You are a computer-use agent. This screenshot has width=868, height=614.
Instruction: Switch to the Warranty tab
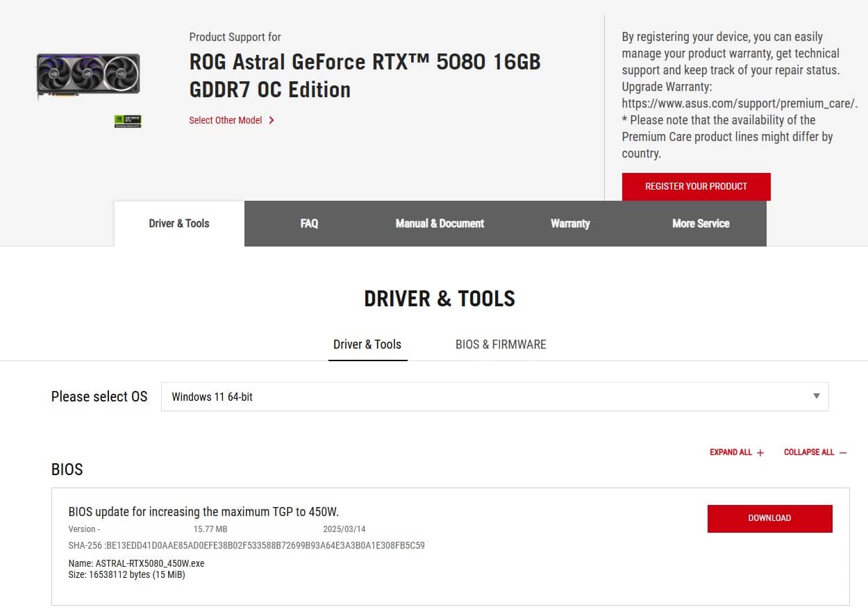570,224
